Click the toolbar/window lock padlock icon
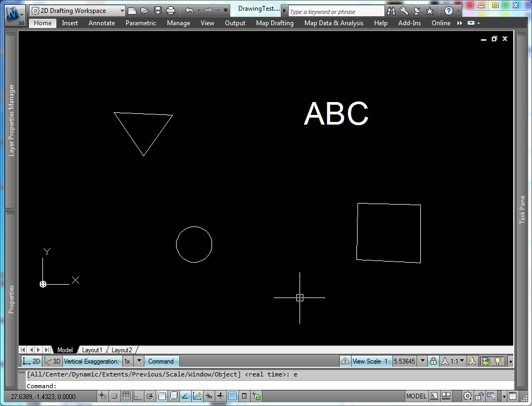 click(x=479, y=396)
